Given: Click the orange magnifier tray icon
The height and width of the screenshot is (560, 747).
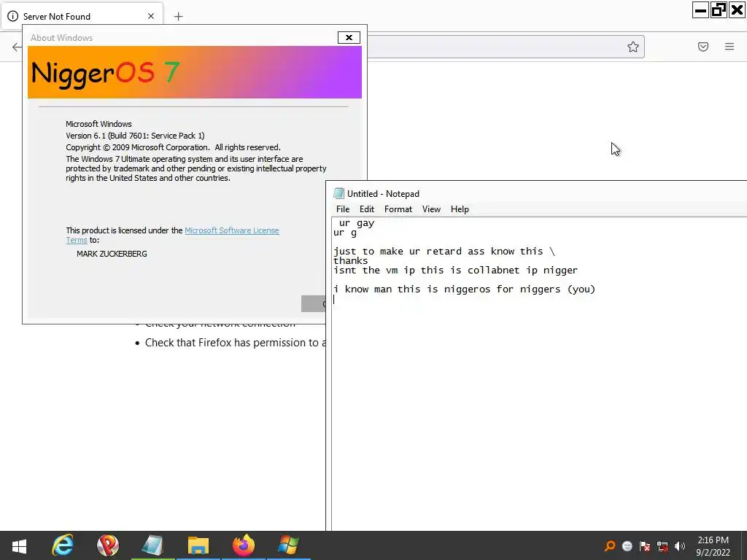Looking at the screenshot, I should pyautogui.click(x=609, y=546).
